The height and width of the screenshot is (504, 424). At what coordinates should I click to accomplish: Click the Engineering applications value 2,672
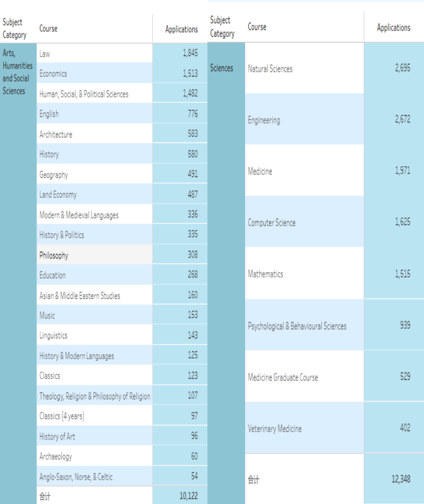pos(401,119)
